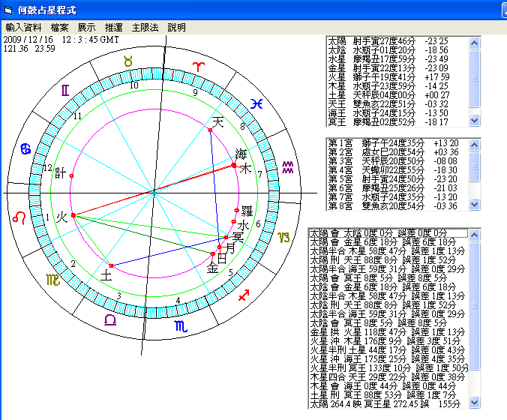507x420 pixels.
Task: Click scroll-down arrow of planet positions list
Action: click(474, 120)
